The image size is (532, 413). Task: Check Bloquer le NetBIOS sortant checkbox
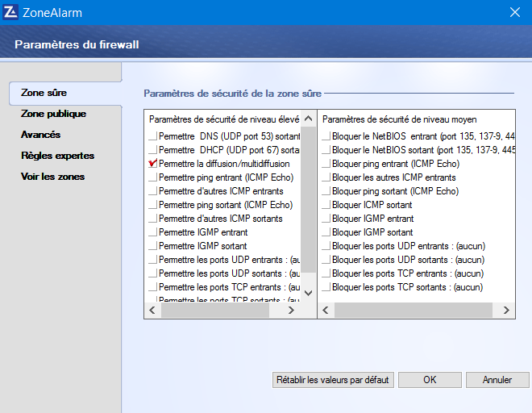pyautogui.click(x=326, y=150)
